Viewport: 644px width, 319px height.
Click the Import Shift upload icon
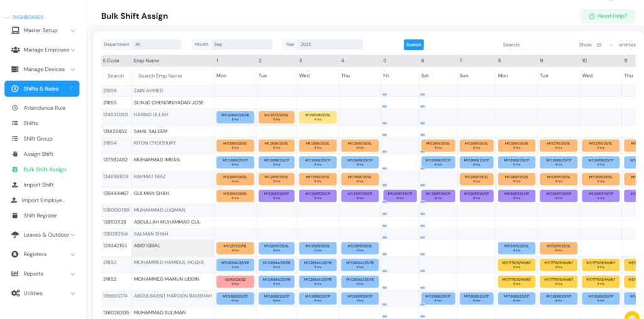point(15,185)
